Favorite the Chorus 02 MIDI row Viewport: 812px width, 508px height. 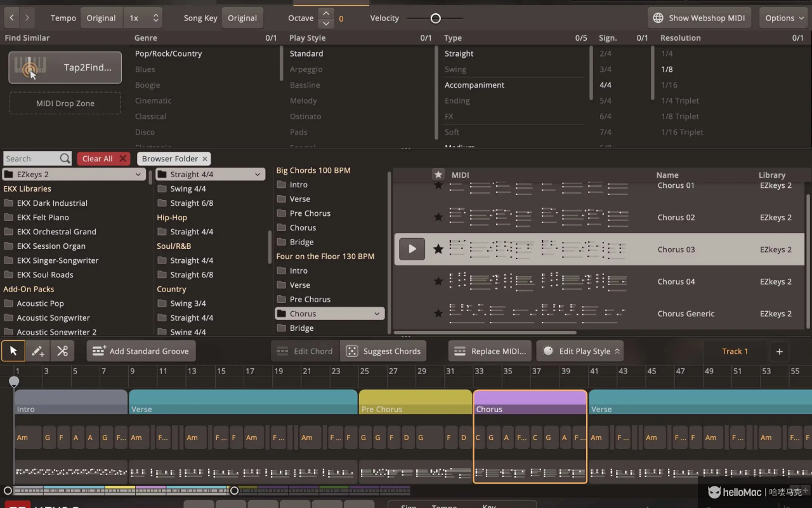click(x=438, y=217)
